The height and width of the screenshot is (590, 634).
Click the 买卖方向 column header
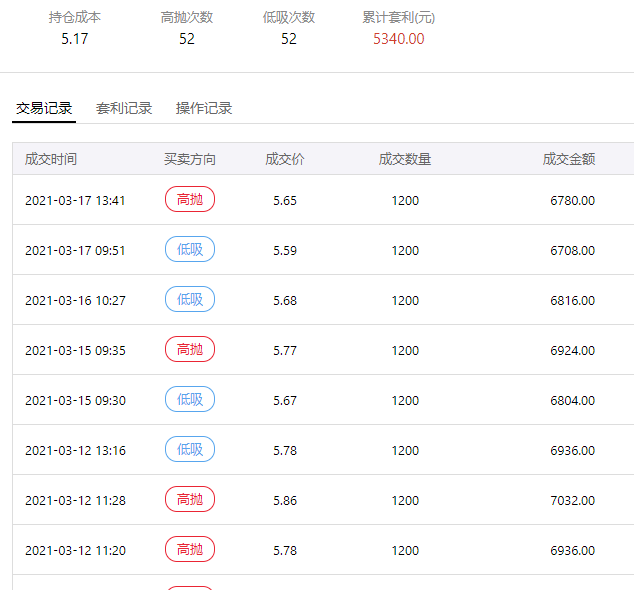pyautogui.click(x=190, y=159)
